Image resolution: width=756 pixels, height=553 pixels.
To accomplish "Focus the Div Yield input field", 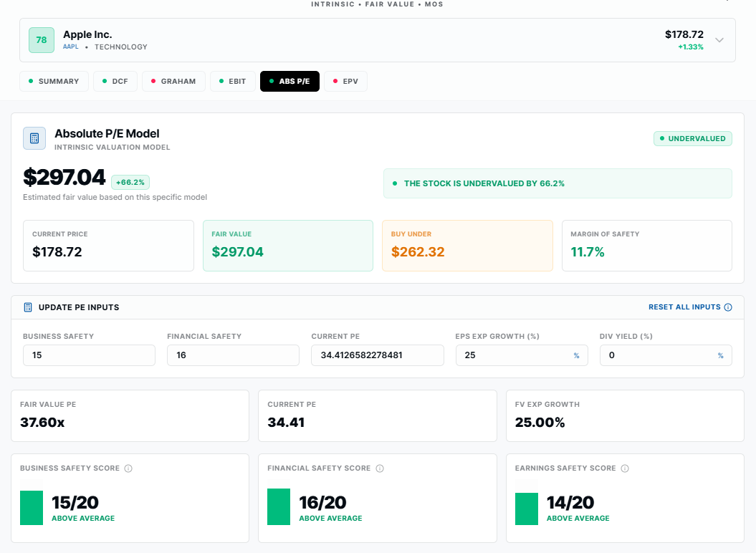I will pos(666,355).
